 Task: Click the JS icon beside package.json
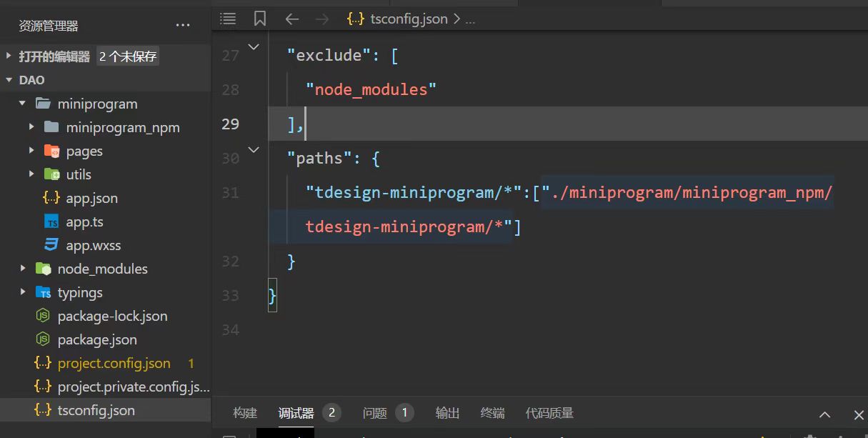42,339
